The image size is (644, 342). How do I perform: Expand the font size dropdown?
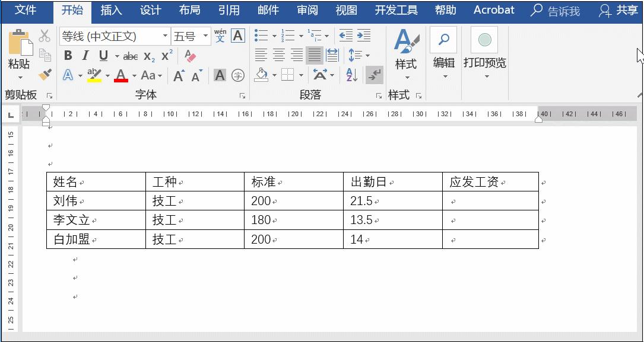tap(205, 36)
